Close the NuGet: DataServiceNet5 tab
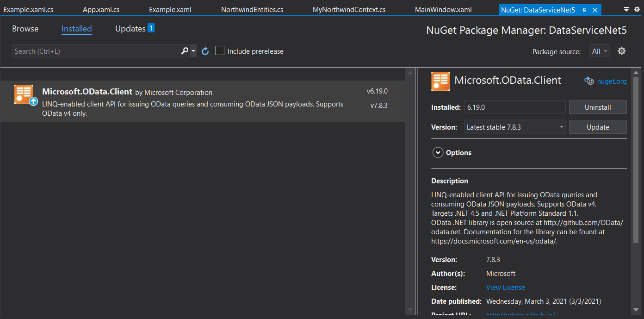Image resolution: width=644 pixels, height=319 pixels. (x=595, y=10)
